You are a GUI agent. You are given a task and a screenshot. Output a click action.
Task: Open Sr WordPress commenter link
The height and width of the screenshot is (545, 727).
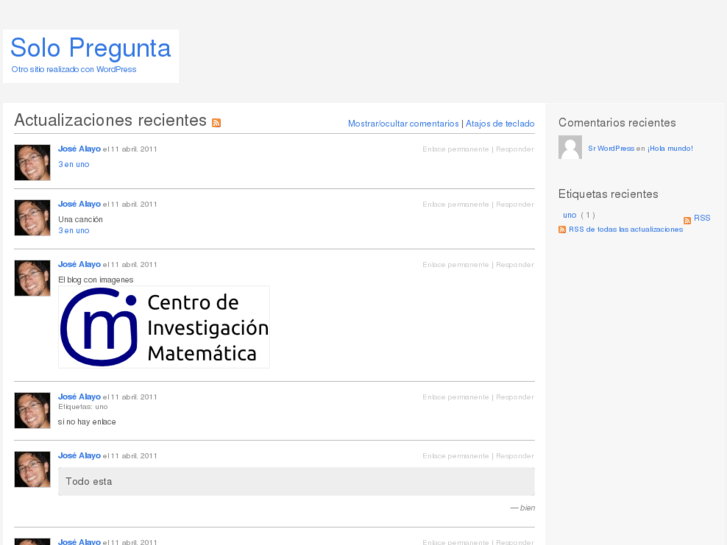pos(611,148)
